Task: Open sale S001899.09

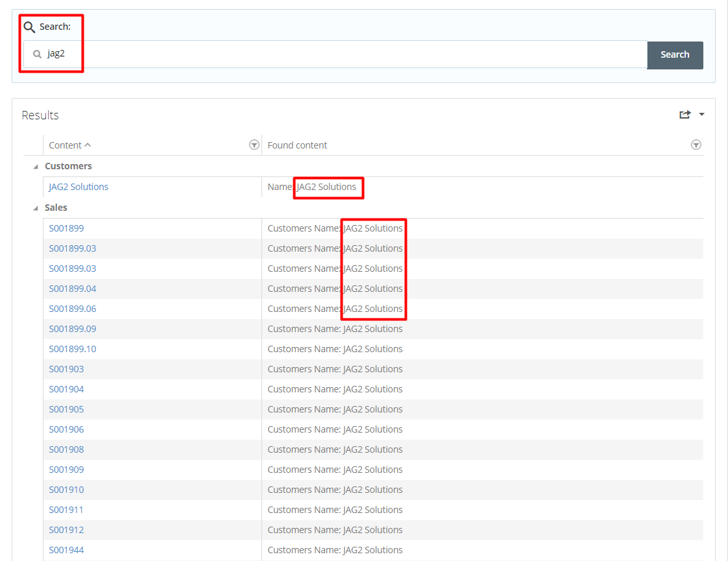Action: 73,329
